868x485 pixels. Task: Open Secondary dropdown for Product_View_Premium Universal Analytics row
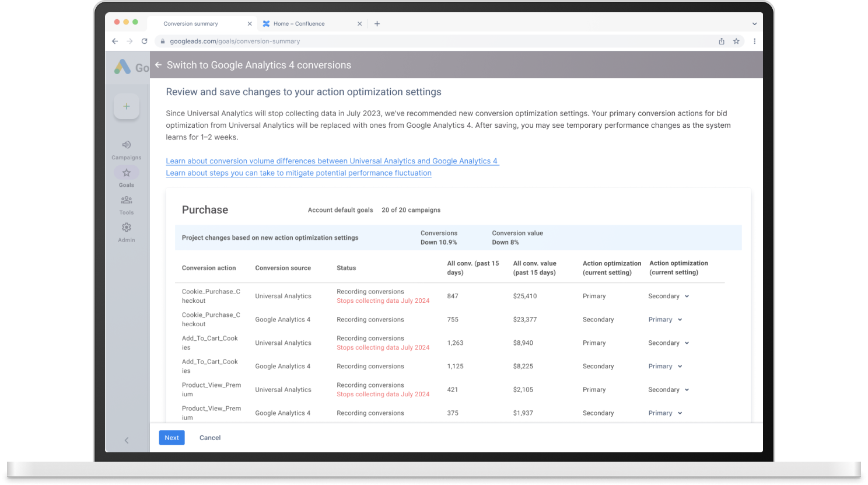click(668, 390)
